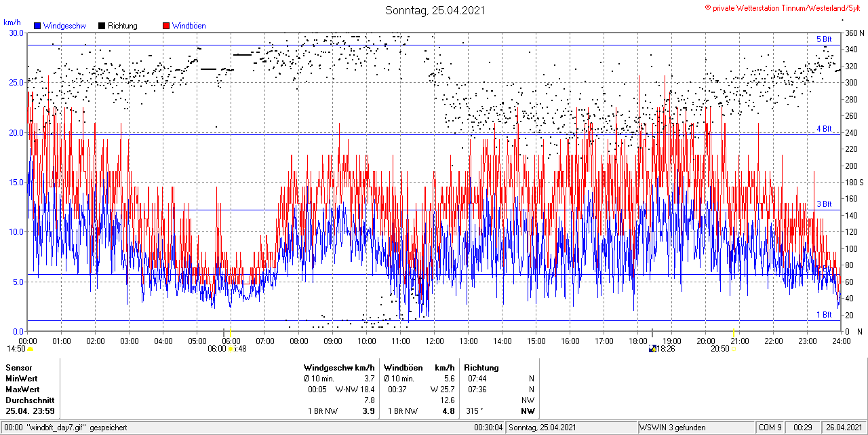Click the private Wetterstation Tinnum copyright text
This screenshot has height=435, width=868.
click(x=783, y=7)
